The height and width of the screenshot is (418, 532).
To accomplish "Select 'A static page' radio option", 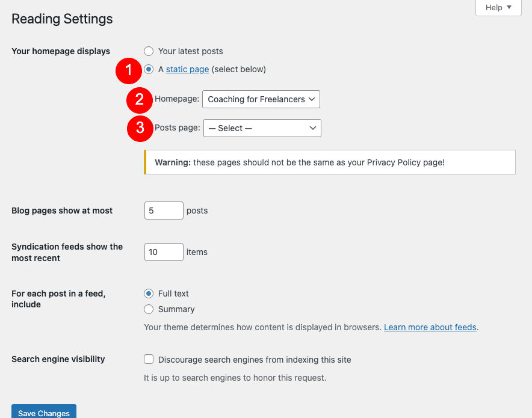I will [x=149, y=69].
